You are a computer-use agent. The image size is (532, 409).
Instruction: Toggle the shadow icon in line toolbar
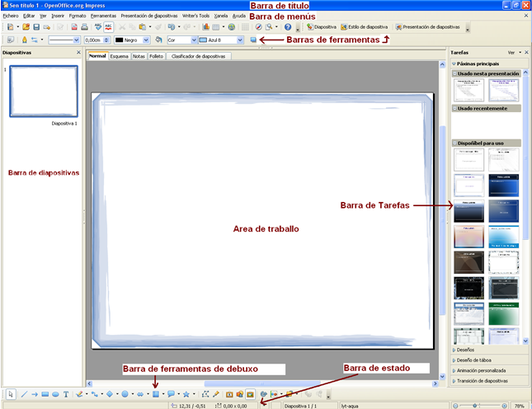point(253,40)
